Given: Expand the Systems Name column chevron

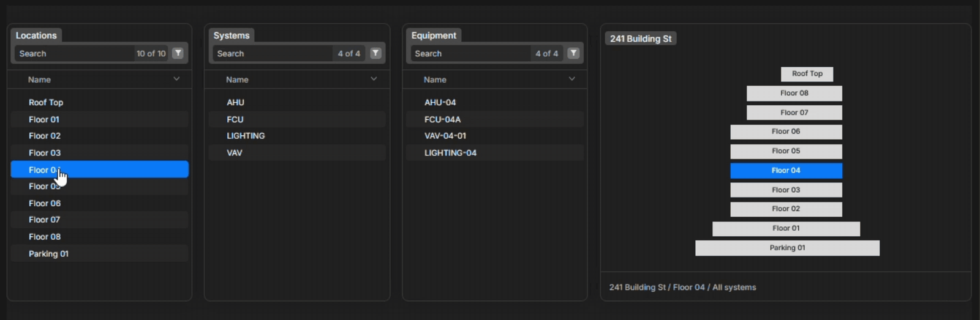Looking at the screenshot, I should coord(374,79).
